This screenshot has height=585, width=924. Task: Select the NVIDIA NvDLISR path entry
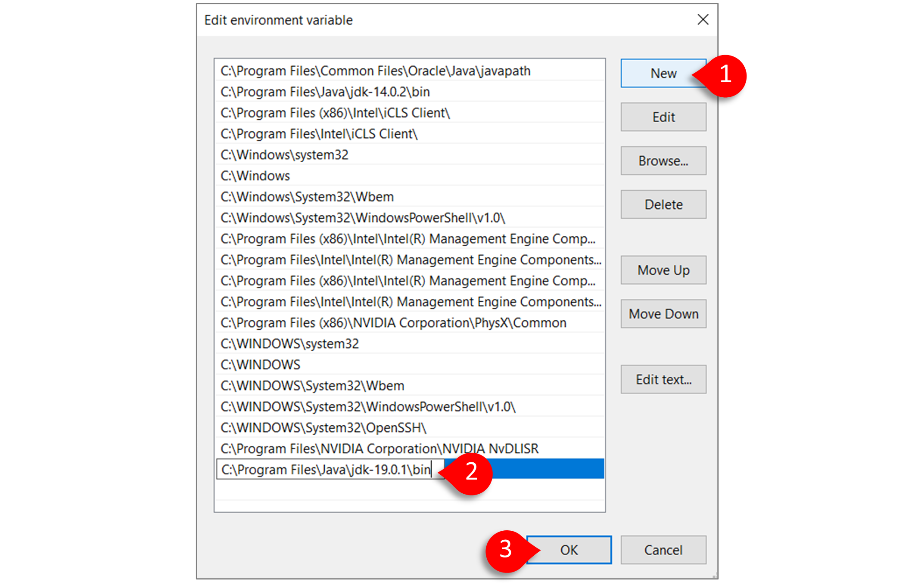coord(379,449)
